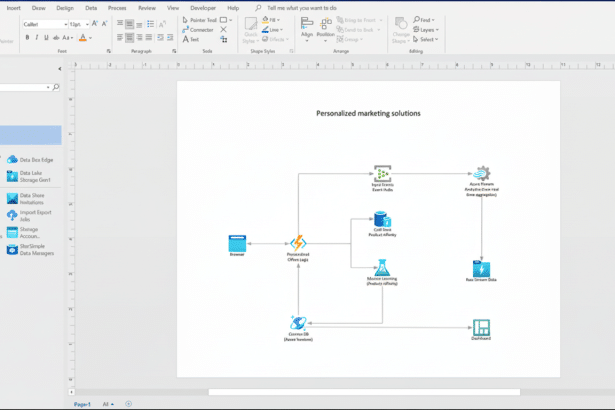Open the font size dropdown

87,24
